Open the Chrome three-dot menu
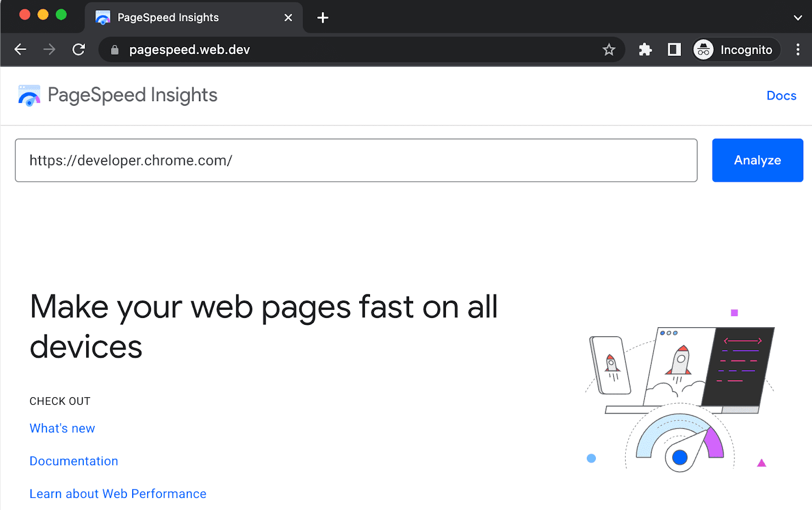This screenshot has height=510, width=812. [x=798, y=50]
